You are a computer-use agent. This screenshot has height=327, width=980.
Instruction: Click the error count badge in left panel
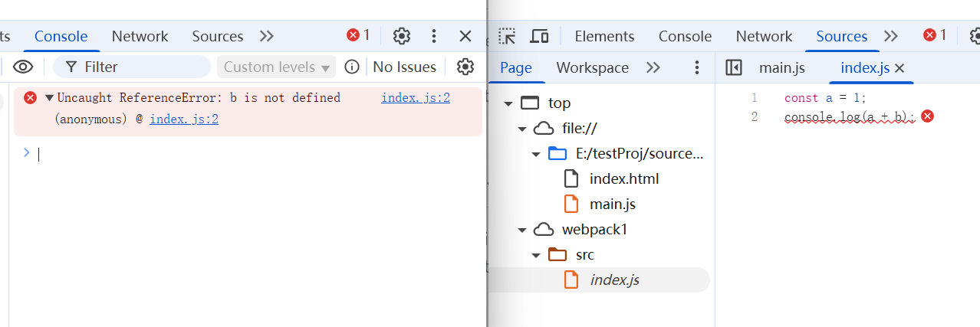pyautogui.click(x=358, y=35)
